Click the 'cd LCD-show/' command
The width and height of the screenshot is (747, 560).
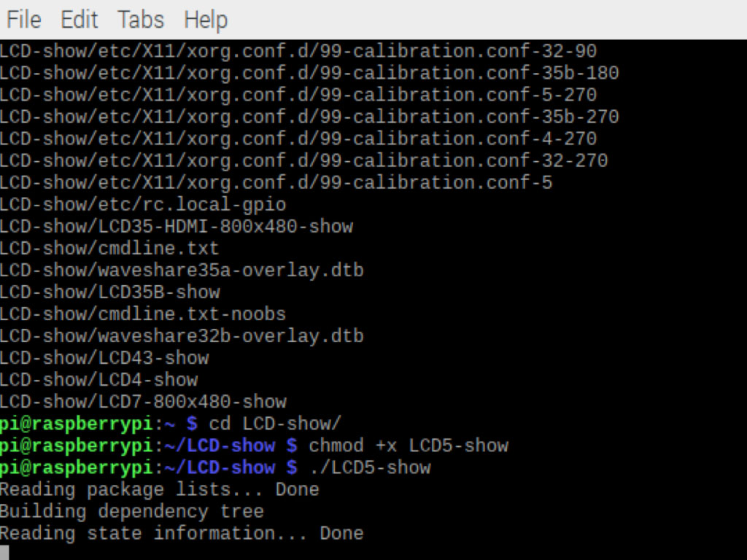coord(275,424)
